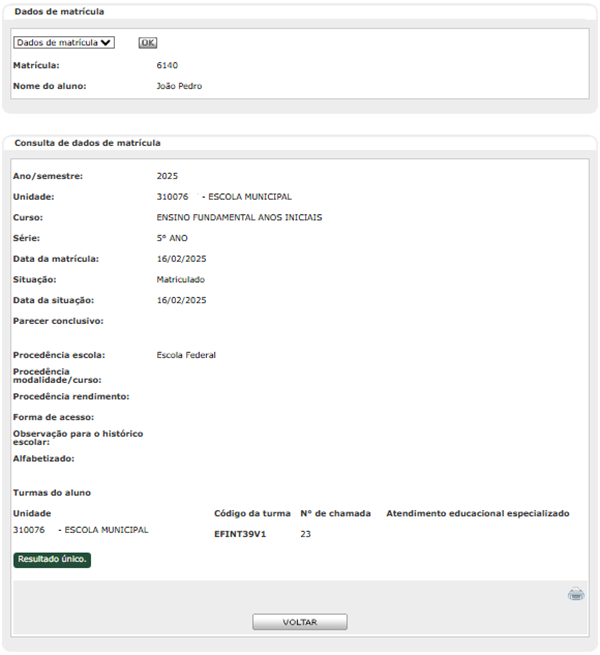This screenshot has width=600, height=655.
Task: Click the 'Código da turma' column header
Action: [x=251, y=513]
